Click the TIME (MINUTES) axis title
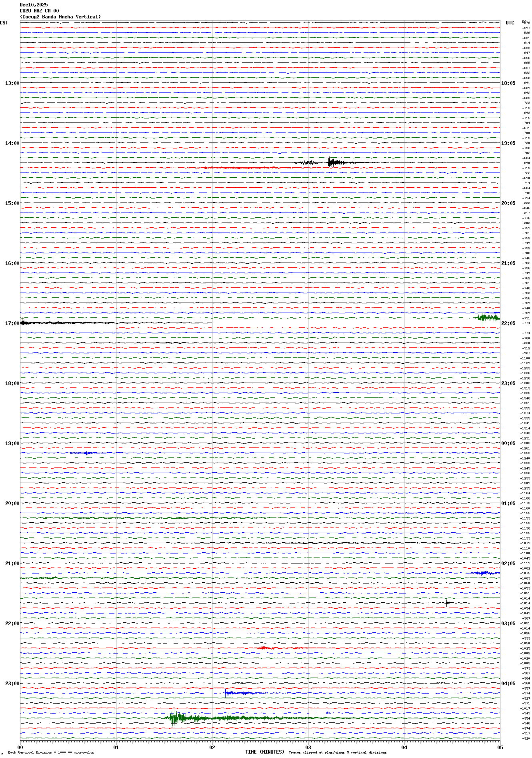This screenshot has width=532, height=758. [x=265, y=752]
